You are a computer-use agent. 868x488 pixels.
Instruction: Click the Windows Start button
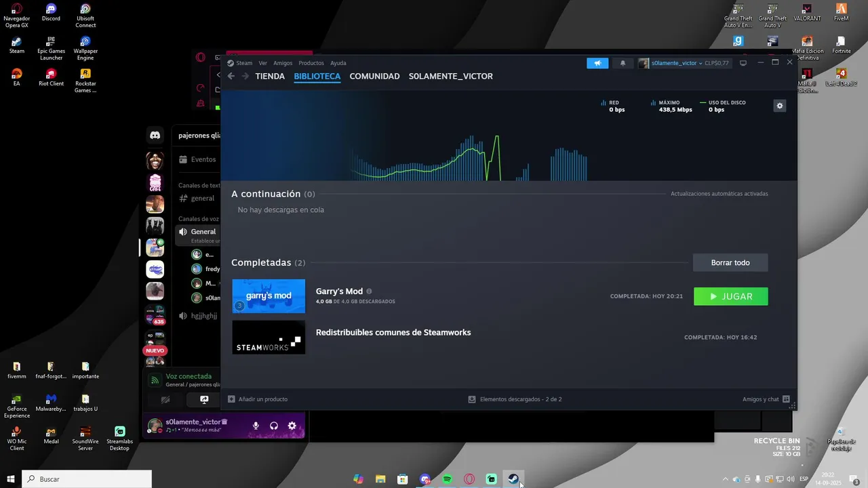(11, 479)
